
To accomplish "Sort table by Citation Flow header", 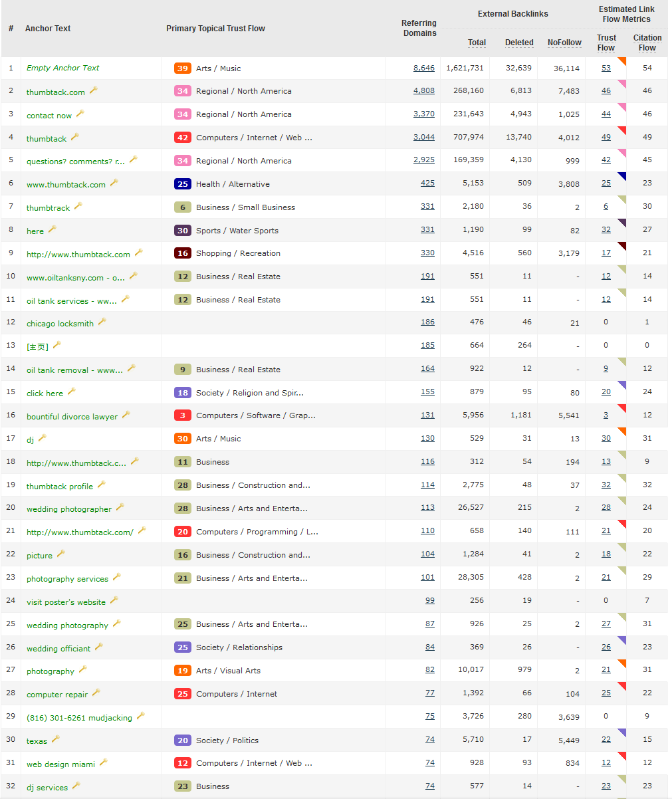I will (x=647, y=43).
